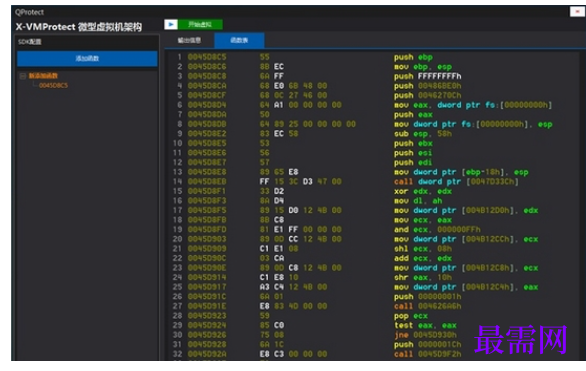Close the QProtect window
The image size is (586, 371).
(577, 12)
